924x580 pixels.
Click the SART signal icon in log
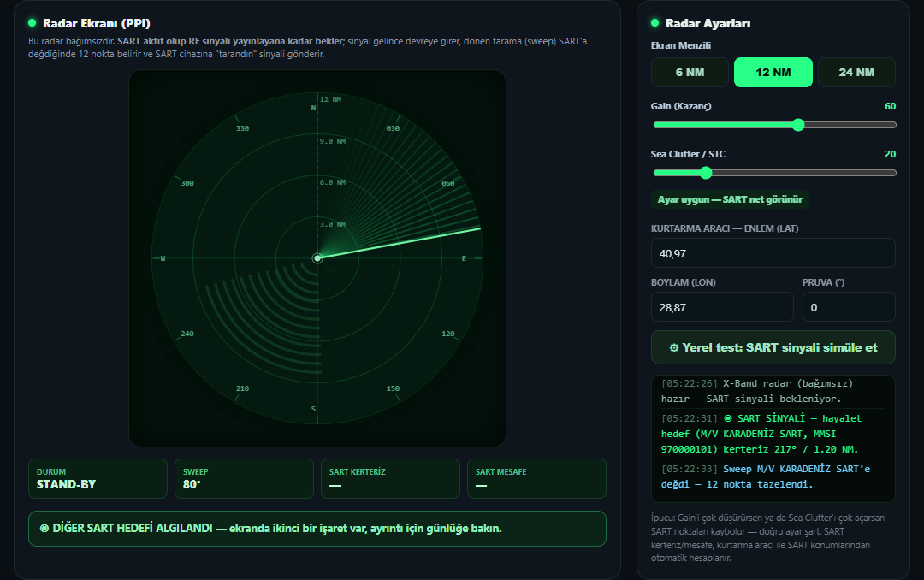pyautogui.click(x=728, y=418)
